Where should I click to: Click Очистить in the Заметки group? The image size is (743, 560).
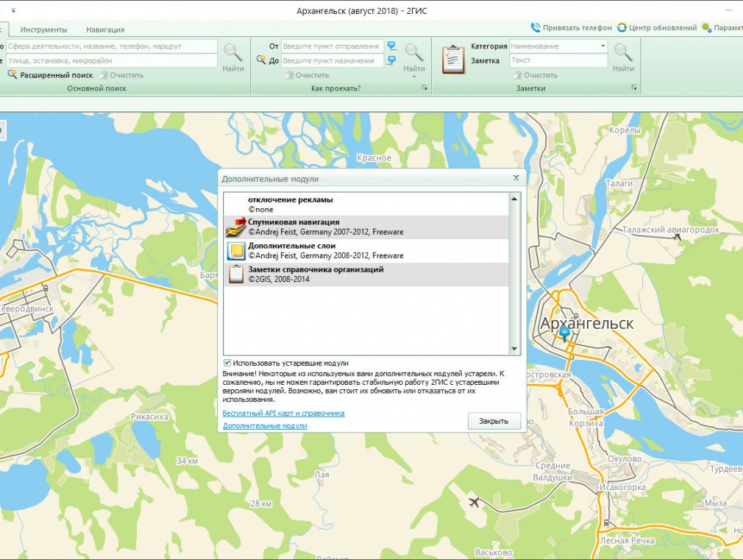click(536, 75)
